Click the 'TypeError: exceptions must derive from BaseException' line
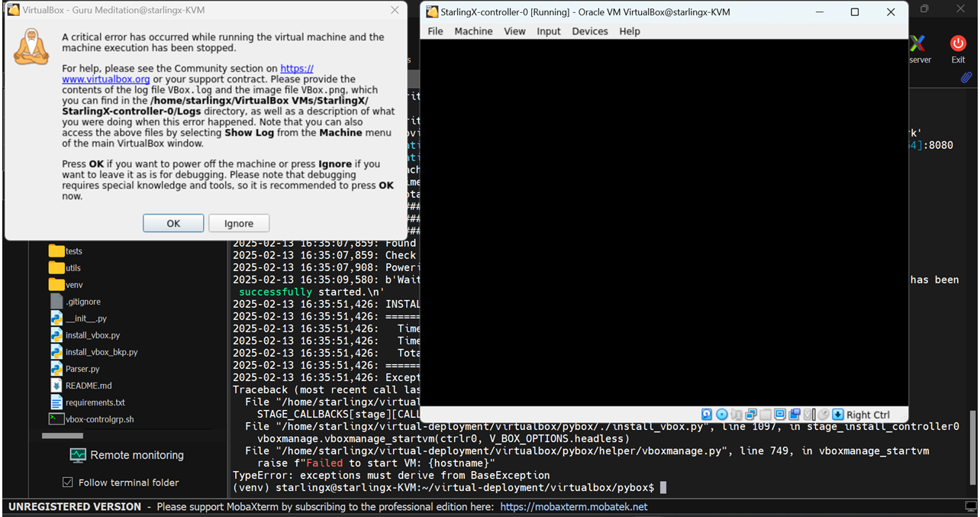The image size is (980, 517). click(392, 475)
